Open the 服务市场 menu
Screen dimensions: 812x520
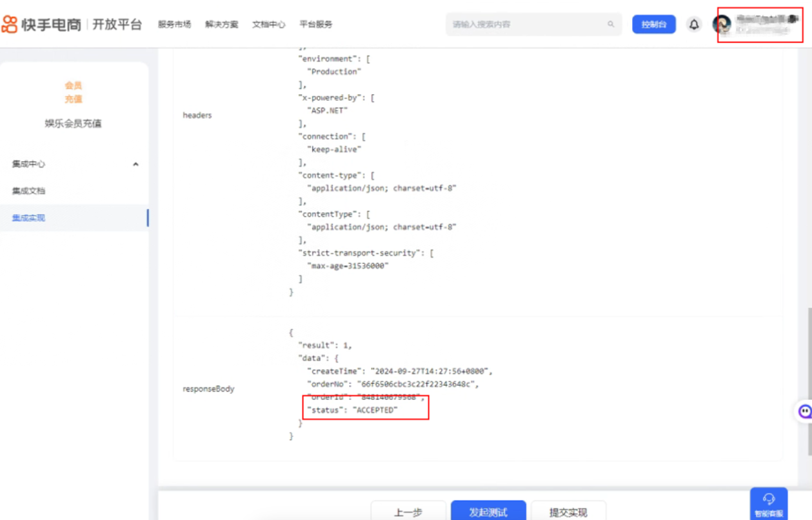[x=174, y=25]
